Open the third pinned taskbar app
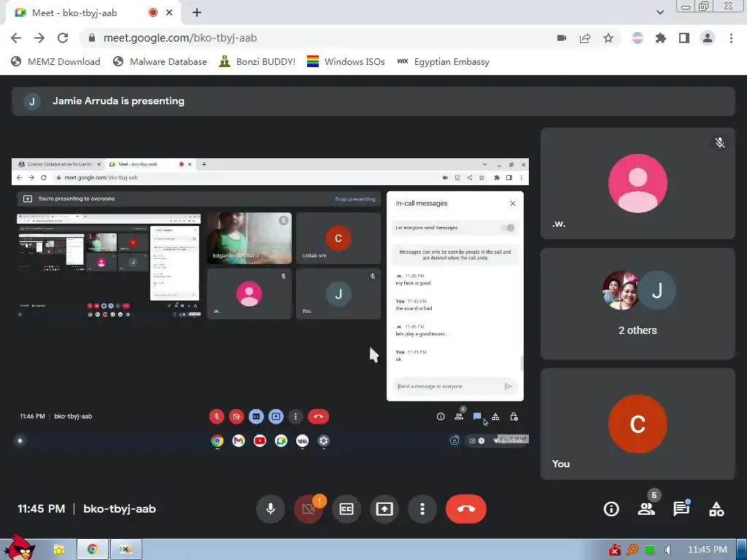 tap(125, 549)
